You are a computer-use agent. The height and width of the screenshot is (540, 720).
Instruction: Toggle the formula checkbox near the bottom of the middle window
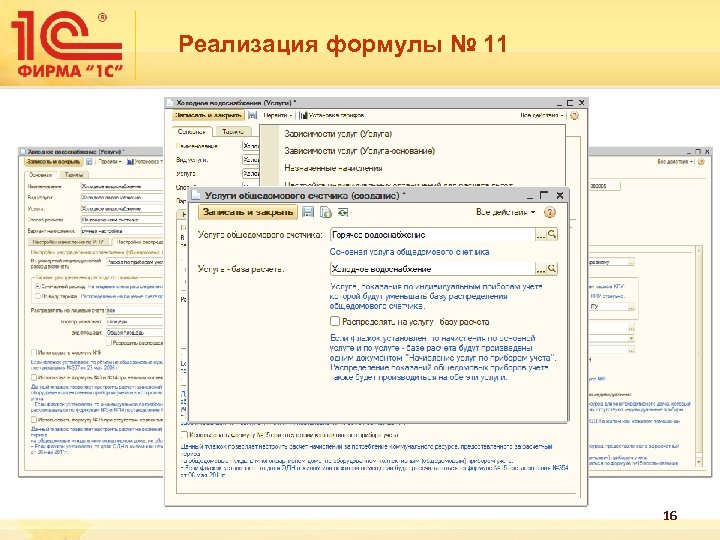(184, 434)
